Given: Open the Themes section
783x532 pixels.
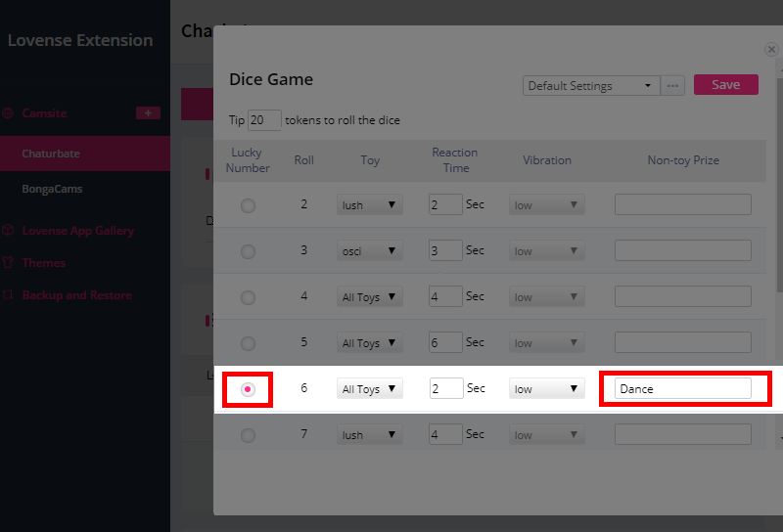Looking at the screenshot, I should (43, 263).
